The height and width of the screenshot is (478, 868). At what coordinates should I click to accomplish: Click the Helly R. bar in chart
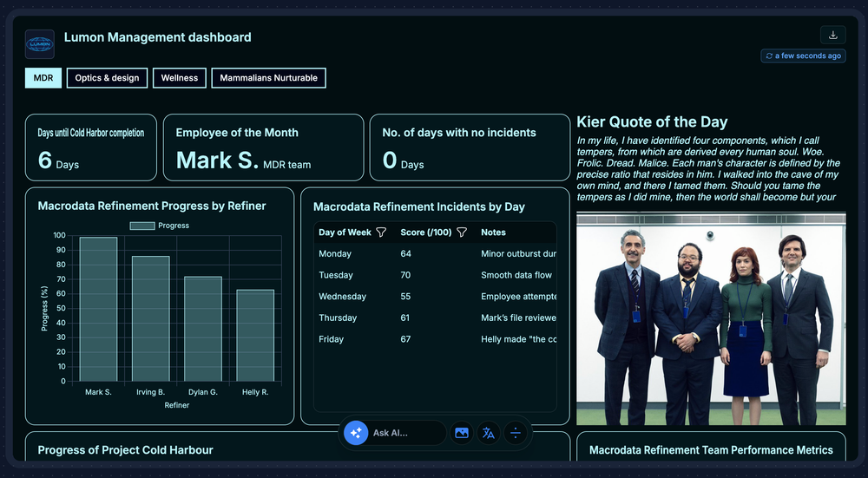coord(255,336)
